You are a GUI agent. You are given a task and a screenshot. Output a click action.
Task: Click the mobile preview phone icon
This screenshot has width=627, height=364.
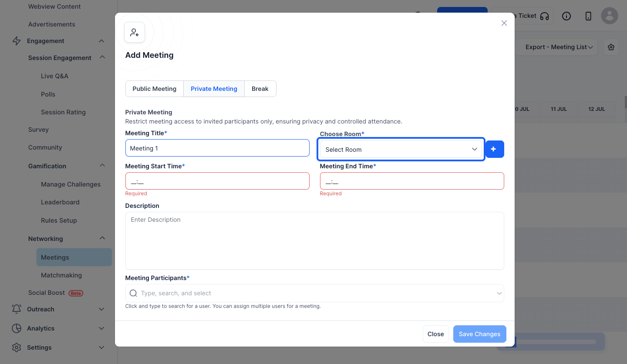588,16
